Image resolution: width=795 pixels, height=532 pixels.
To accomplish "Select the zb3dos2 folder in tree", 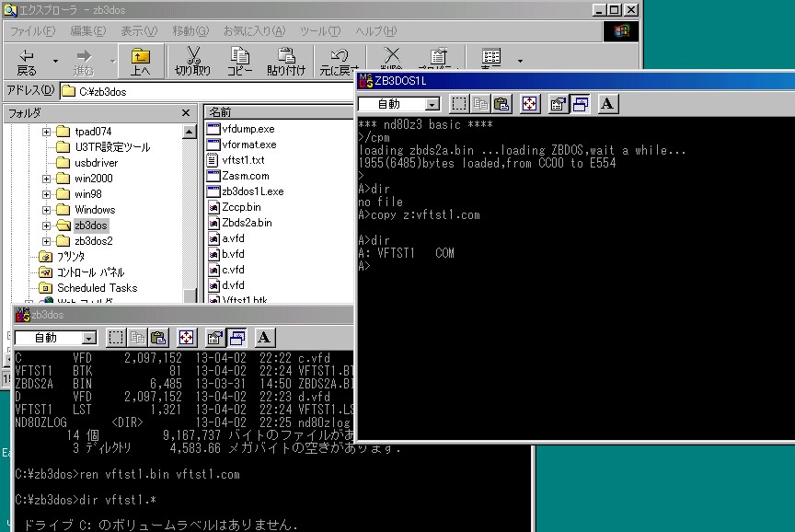I will click(x=94, y=241).
